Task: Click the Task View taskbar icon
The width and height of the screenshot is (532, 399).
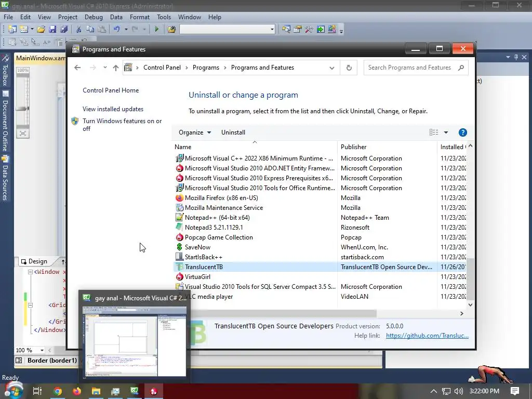Action: (37, 391)
